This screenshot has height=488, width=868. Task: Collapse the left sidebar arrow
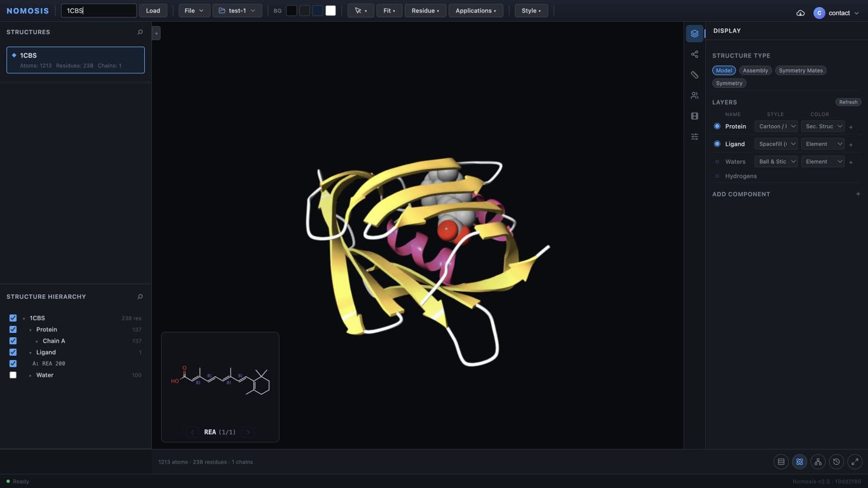156,33
